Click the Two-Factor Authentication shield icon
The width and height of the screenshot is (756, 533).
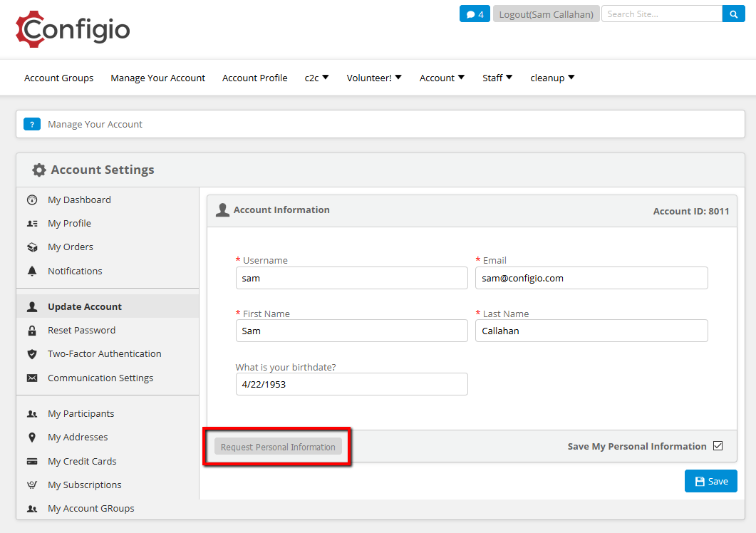click(x=32, y=354)
